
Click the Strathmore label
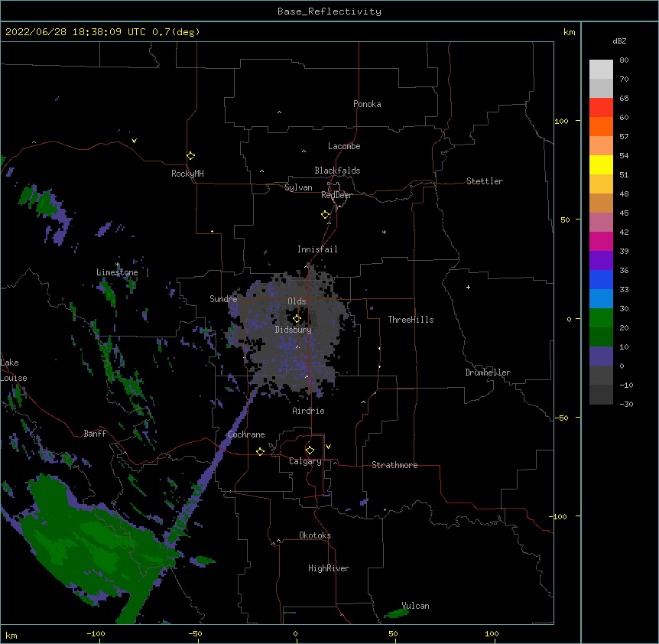click(394, 465)
